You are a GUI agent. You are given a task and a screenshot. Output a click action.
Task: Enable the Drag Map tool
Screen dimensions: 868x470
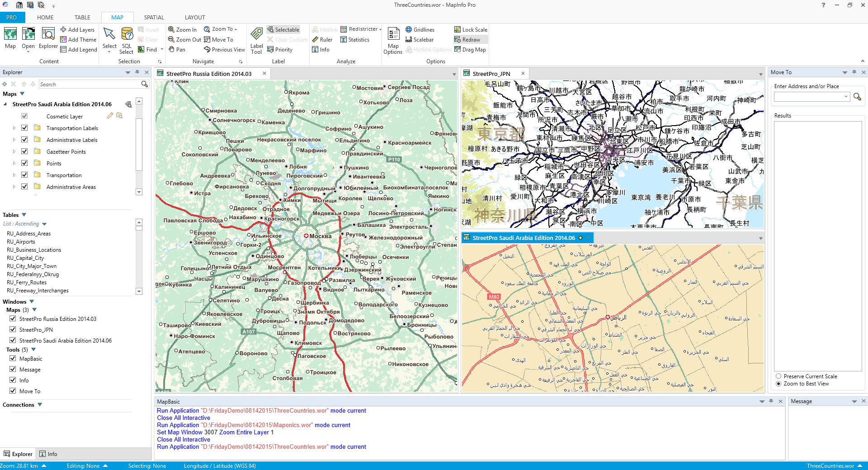pyautogui.click(x=470, y=49)
